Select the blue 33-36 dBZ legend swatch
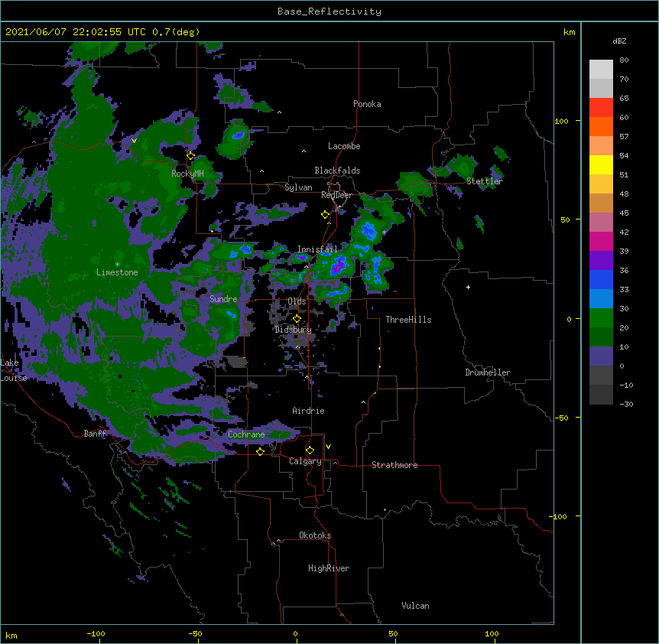Image resolution: width=659 pixels, height=644 pixels. [x=601, y=279]
